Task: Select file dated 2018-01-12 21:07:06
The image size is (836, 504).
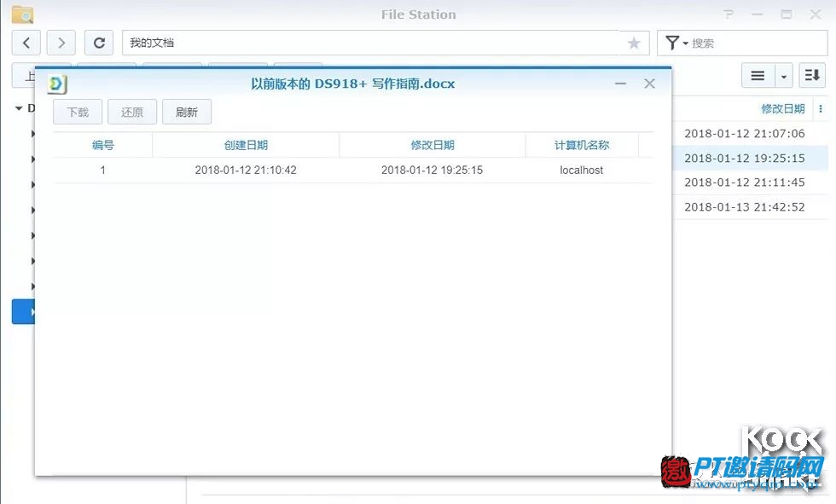Action: (x=744, y=134)
